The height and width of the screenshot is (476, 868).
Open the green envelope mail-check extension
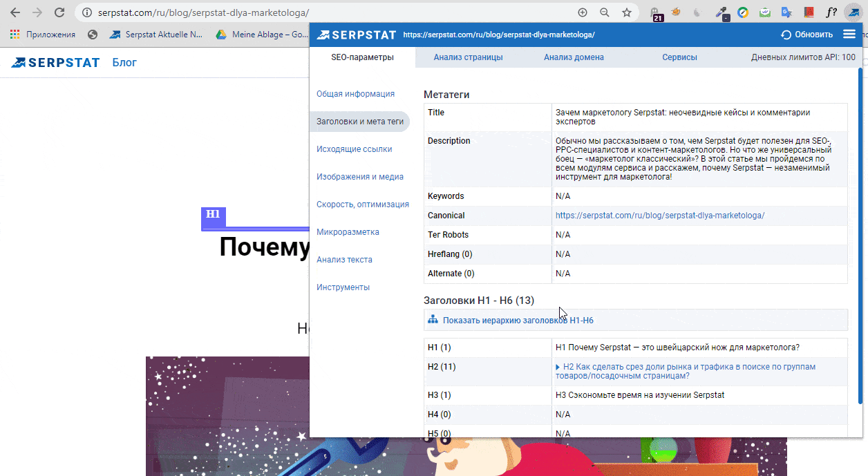(x=765, y=12)
